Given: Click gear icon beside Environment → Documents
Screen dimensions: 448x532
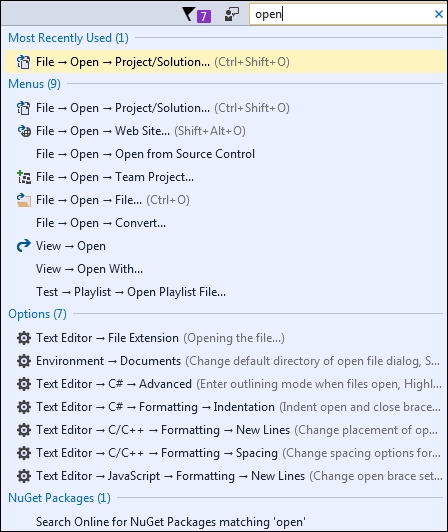Looking at the screenshot, I should [x=24, y=361].
